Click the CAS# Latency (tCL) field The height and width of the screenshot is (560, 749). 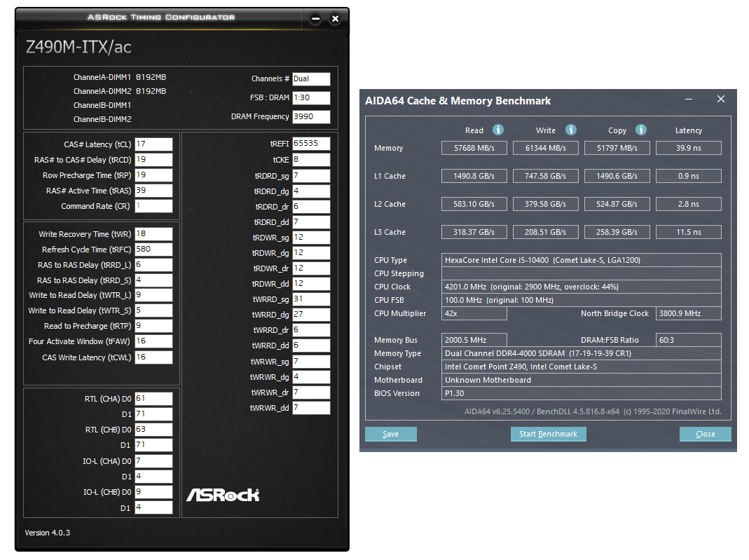pyautogui.click(x=153, y=144)
